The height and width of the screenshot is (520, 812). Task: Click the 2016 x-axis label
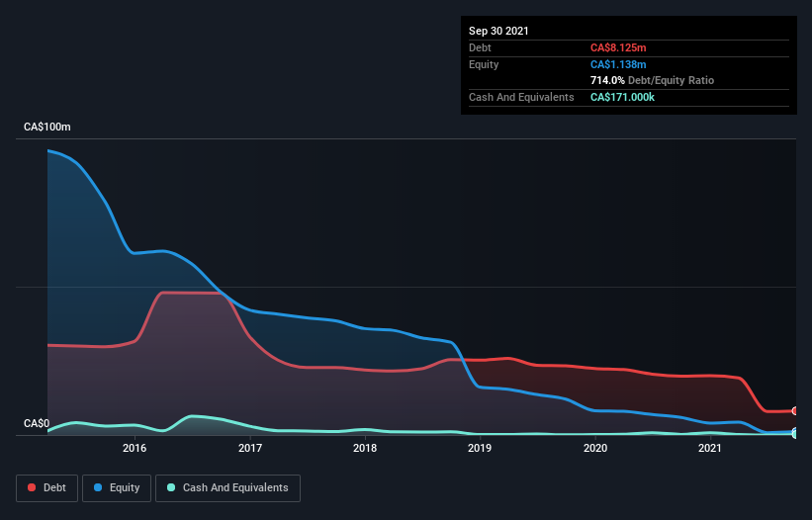(135, 448)
